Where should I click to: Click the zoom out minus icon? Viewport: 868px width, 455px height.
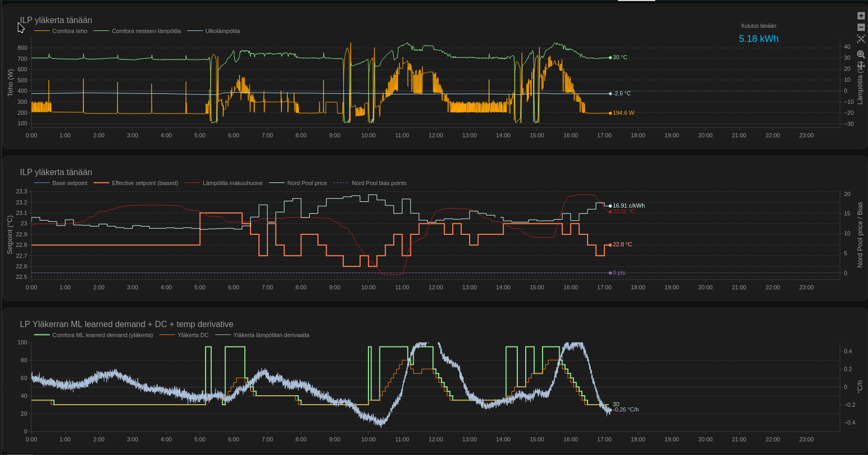(x=861, y=27)
